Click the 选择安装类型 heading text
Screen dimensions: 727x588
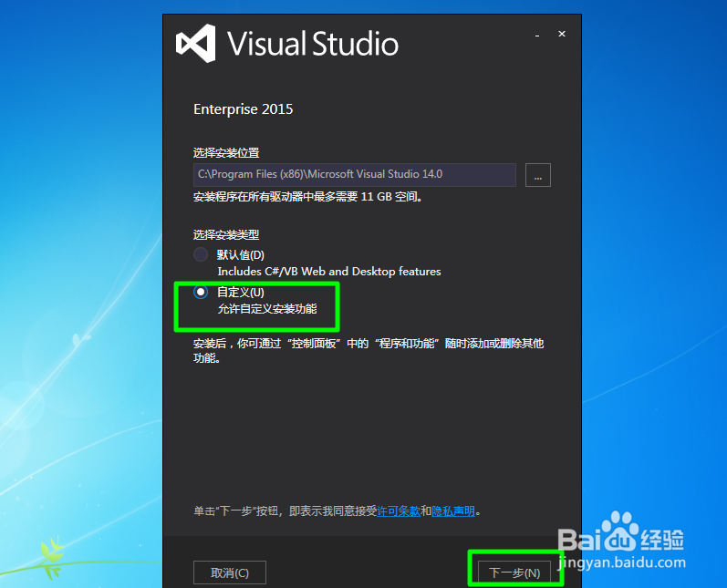point(226,234)
